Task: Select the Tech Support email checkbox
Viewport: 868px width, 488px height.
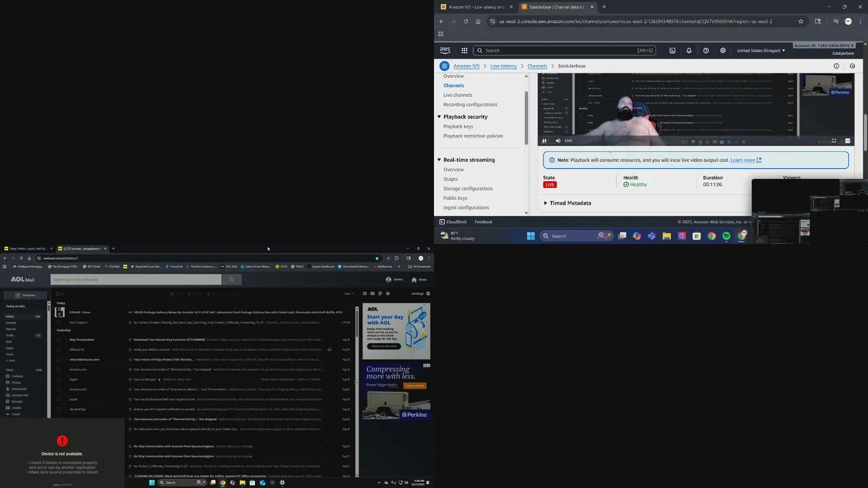Action: click(x=59, y=322)
